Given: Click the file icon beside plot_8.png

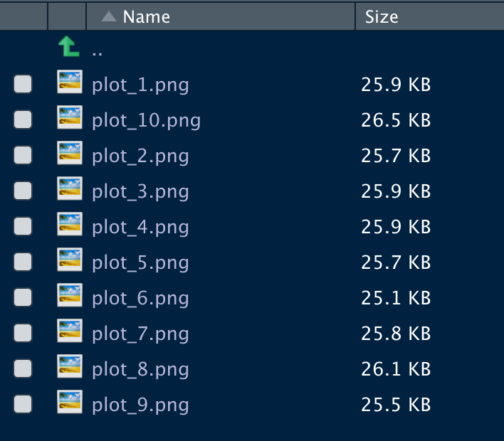Looking at the screenshot, I should pos(70,367).
